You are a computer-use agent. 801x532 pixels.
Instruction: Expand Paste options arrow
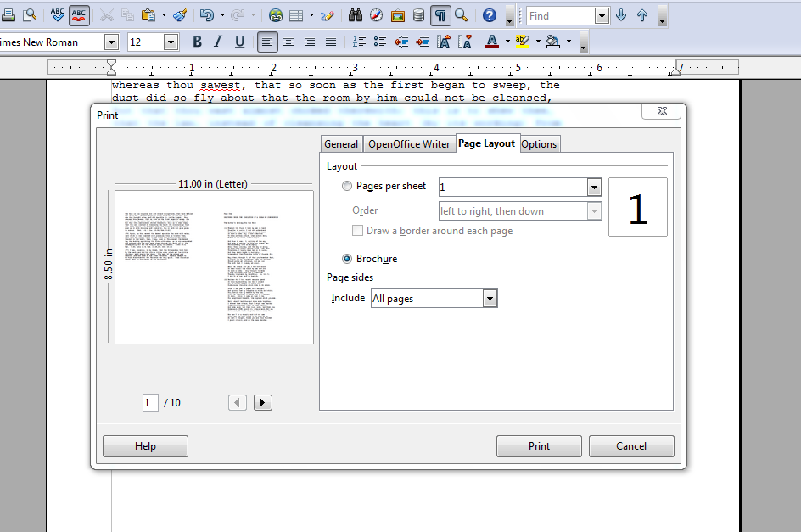pyautogui.click(x=164, y=15)
